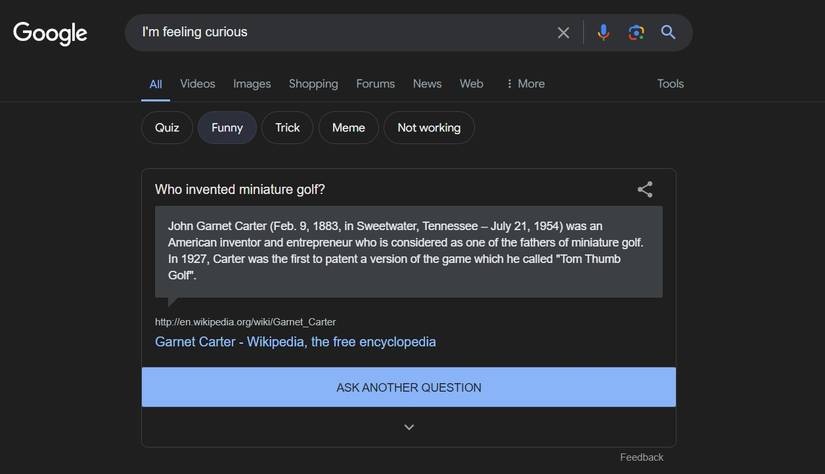Click the Google logo

[50, 33]
